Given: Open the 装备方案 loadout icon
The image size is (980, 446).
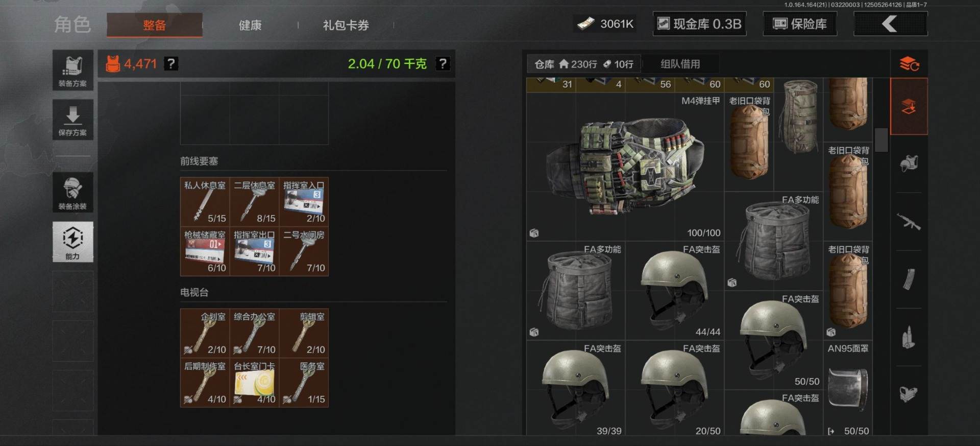Looking at the screenshot, I should (72, 71).
